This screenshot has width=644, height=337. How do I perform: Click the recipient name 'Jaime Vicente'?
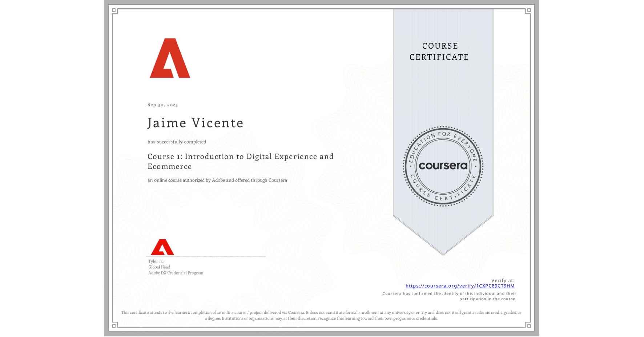(195, 123)
